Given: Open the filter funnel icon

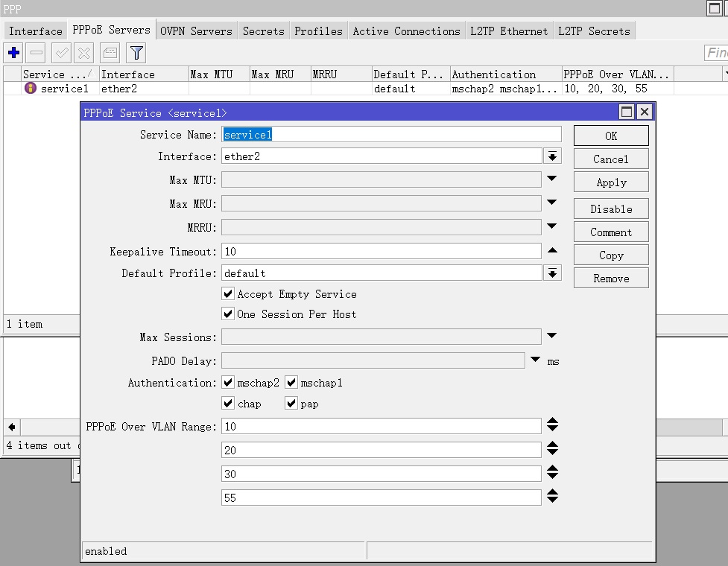Looking at the screenshot, I should [x=136, y=53].
